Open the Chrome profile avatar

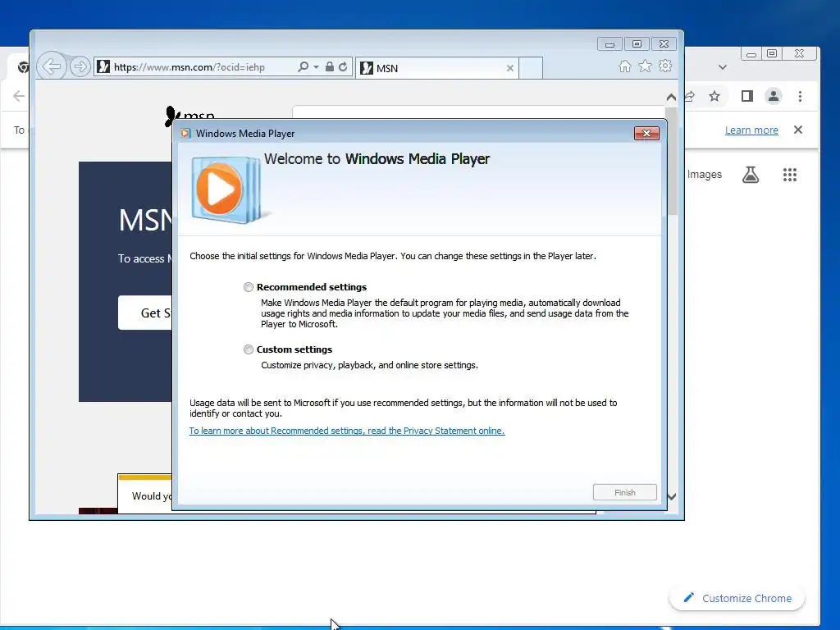[773, 97]
